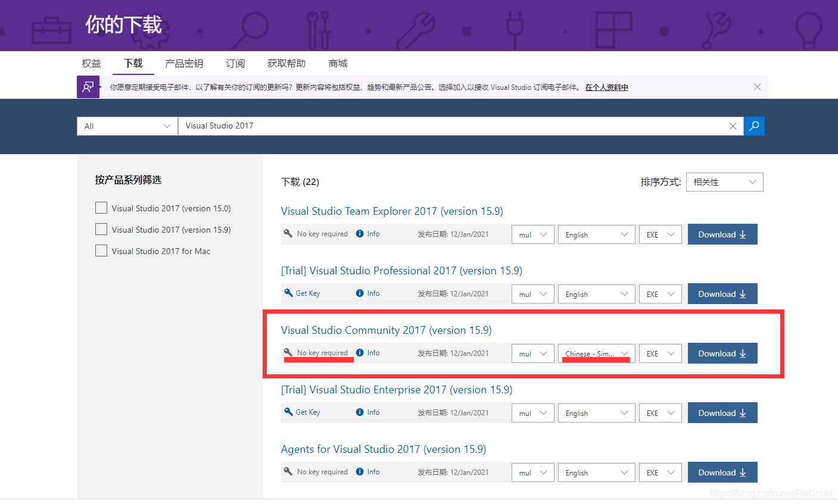Viewport: 838px width, 504px height.
Task: Open language dropdown for Professional 2017 trial
Action: tap(597, 294)
